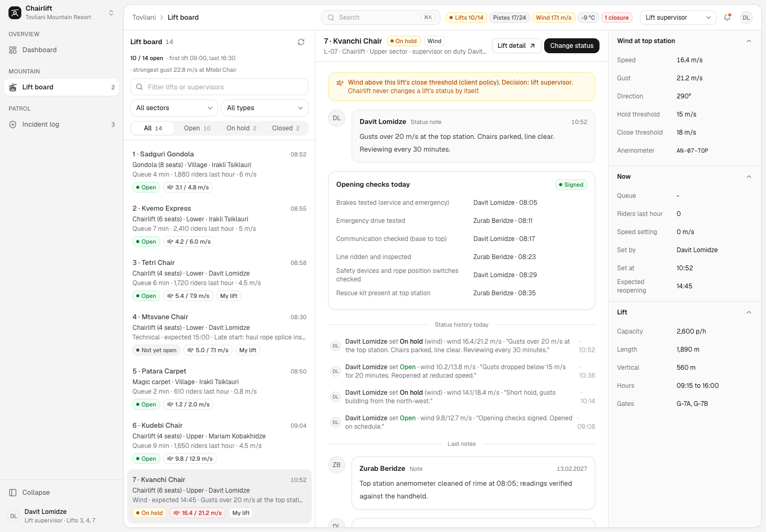Click the Lifts 10/14 status chip

click(x=466, y=18)
